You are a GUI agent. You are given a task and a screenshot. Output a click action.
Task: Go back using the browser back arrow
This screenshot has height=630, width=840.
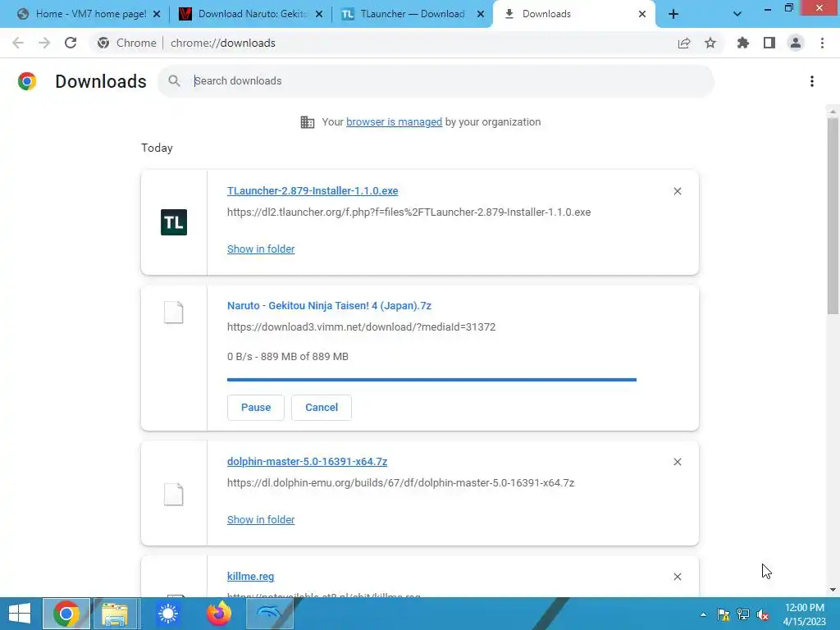(18, 43)
